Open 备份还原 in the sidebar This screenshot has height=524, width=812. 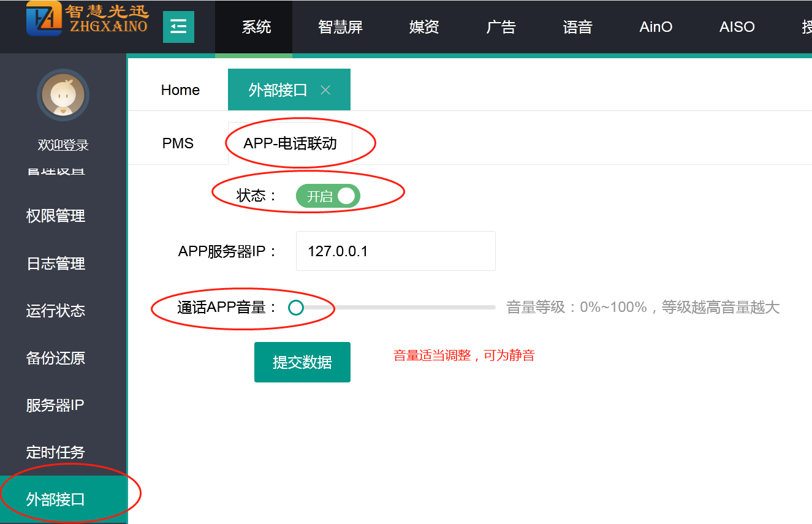[55, 358]
